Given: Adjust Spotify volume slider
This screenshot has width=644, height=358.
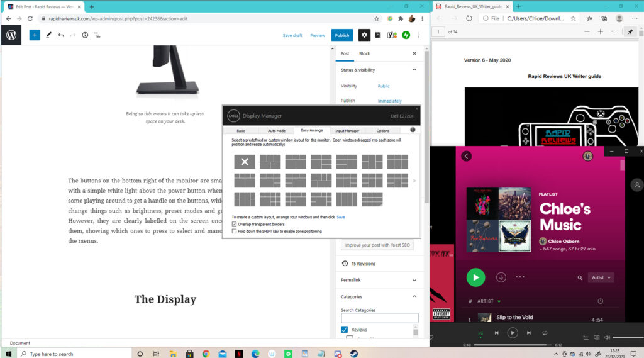Looking at the screenshot, I should point(628,337).
